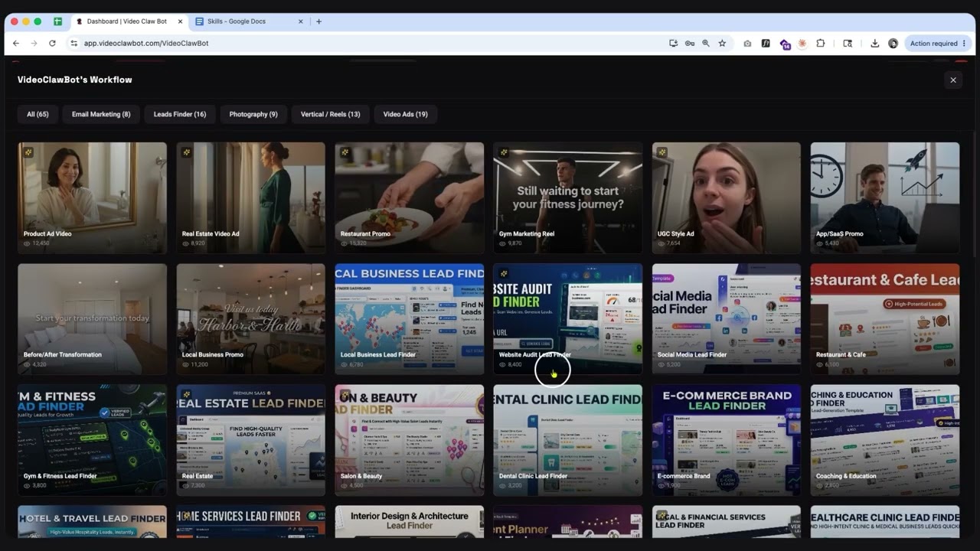
Task: Open the Coaching & Education workflow card
Action: (x=884, y=440)
